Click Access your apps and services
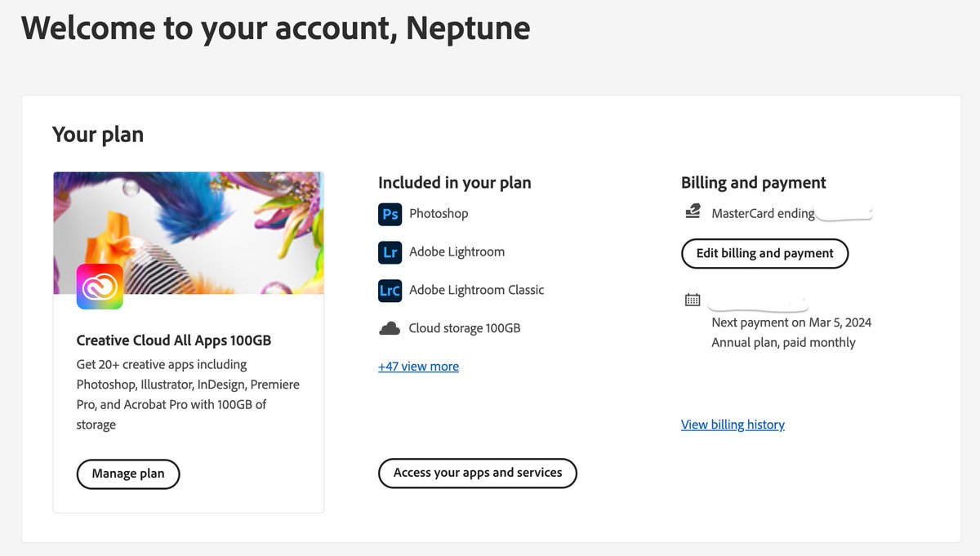 tap(478, 473)
